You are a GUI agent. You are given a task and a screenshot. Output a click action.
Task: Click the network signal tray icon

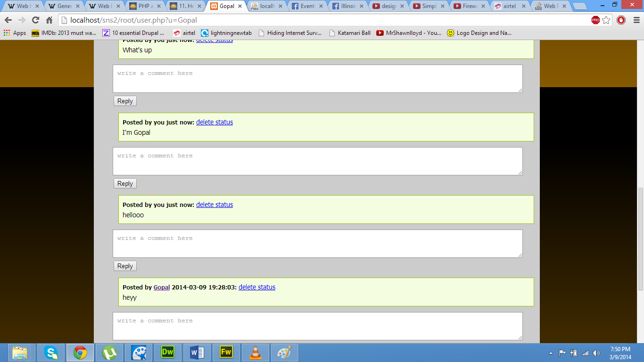[585, 353]
